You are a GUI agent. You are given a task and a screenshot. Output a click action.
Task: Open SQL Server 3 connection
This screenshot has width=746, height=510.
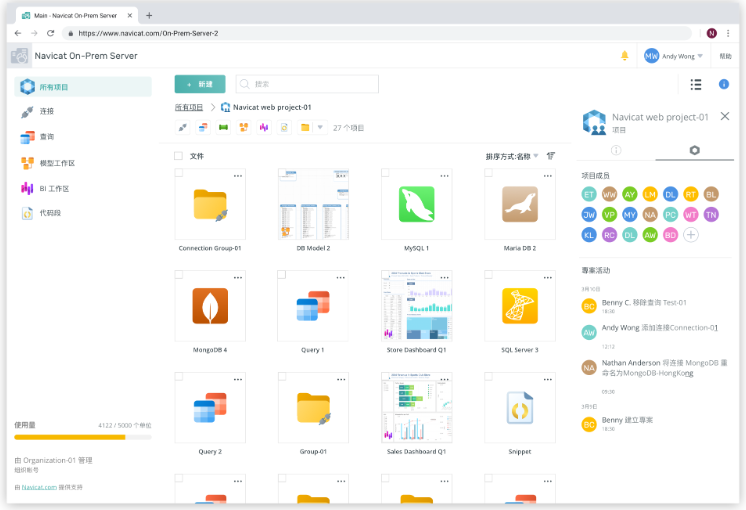tap(520, 306)
